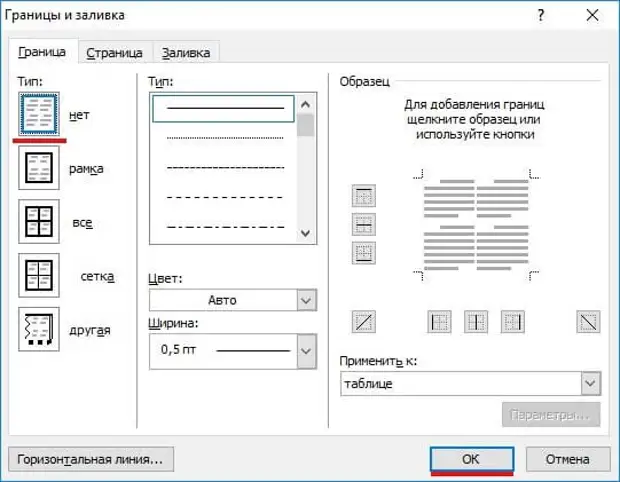Click the diagonal down border icon
Screen dimensions: 620x482
pos(588,321)
